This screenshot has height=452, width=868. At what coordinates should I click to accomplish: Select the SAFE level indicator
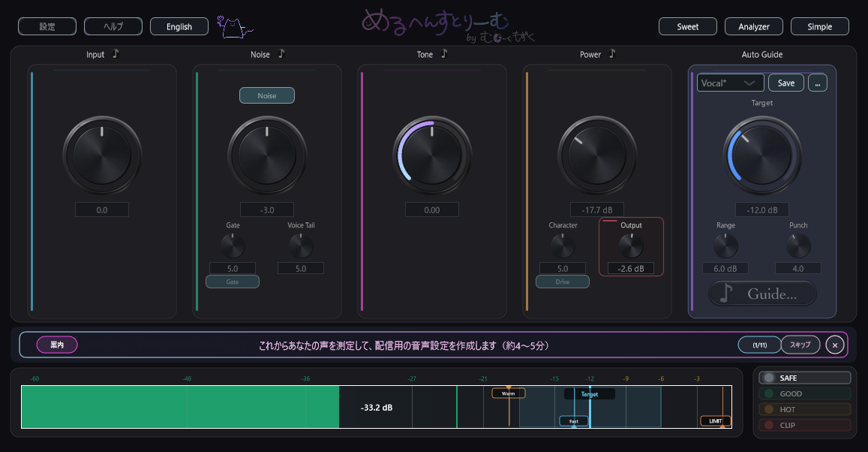coord(805,378)
